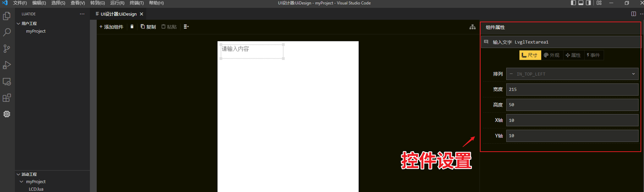
Task: Close the UI设计器:UiDesign tab
Action: tap(141, 14)
